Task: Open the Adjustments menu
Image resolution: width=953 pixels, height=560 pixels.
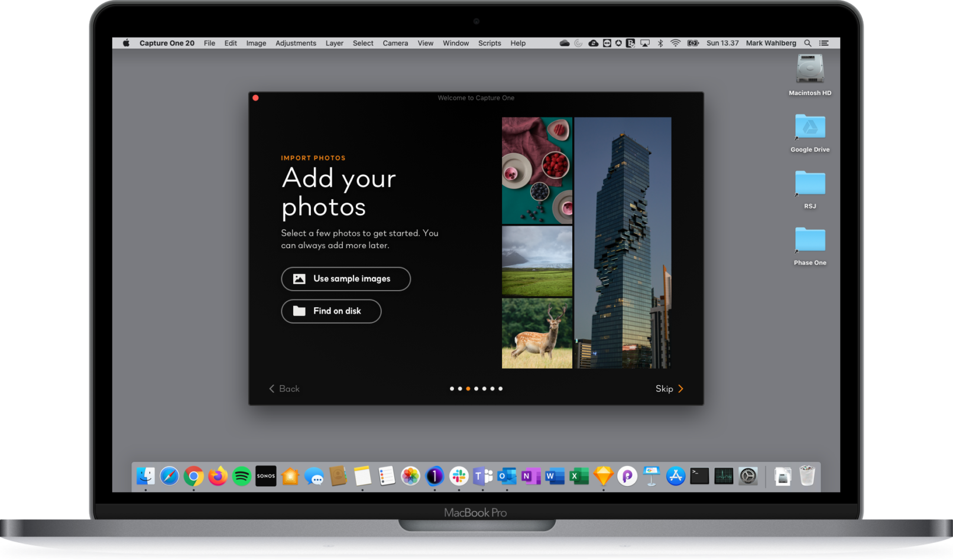Action: pyautogui.click(x=296, y=43)
